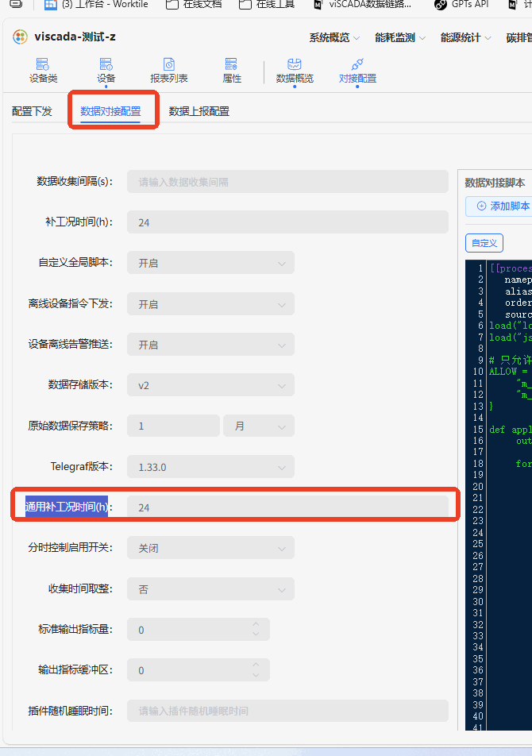This screenshot has height=756, width=532.
Task: Open the Telegraf版本 1.33.0 dropdown
Action: click(210, 467)
